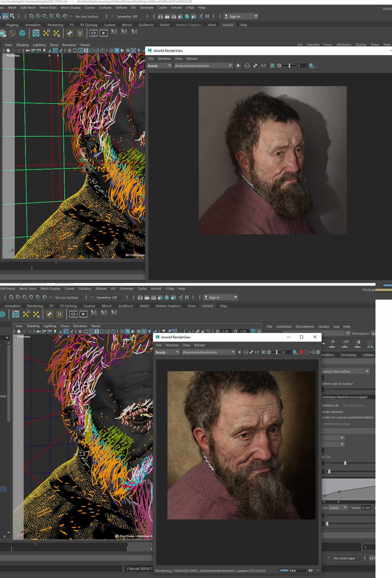Toggle the RGB channel display in upper RenderView
392x578 pixels.
[x=247, y=66]
